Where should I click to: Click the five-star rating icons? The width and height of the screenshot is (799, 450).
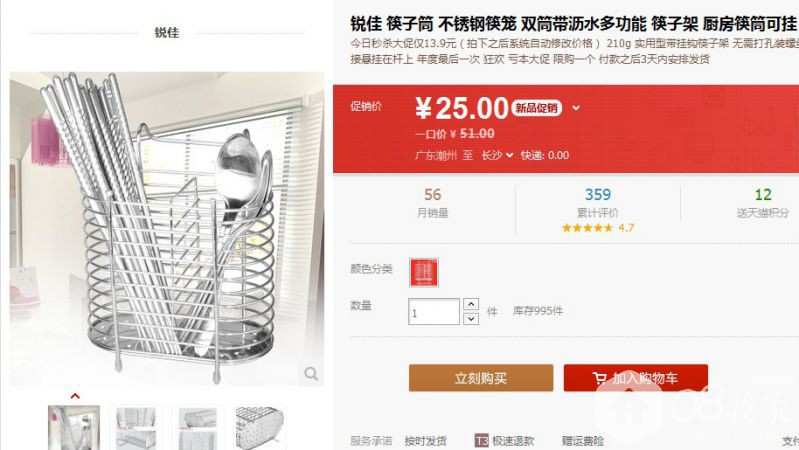[587, 228]
